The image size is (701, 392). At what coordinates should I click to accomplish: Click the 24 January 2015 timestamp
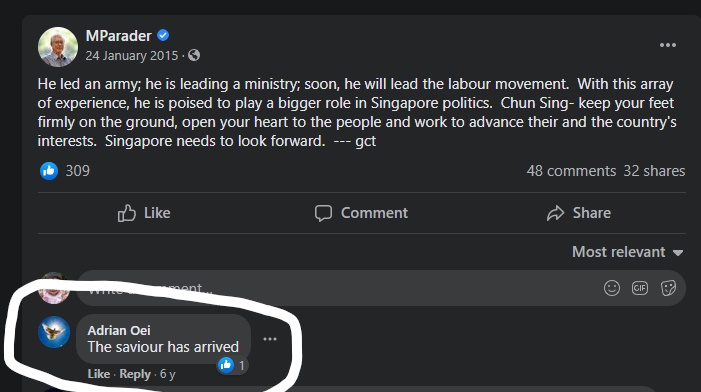tap(132, 55)
